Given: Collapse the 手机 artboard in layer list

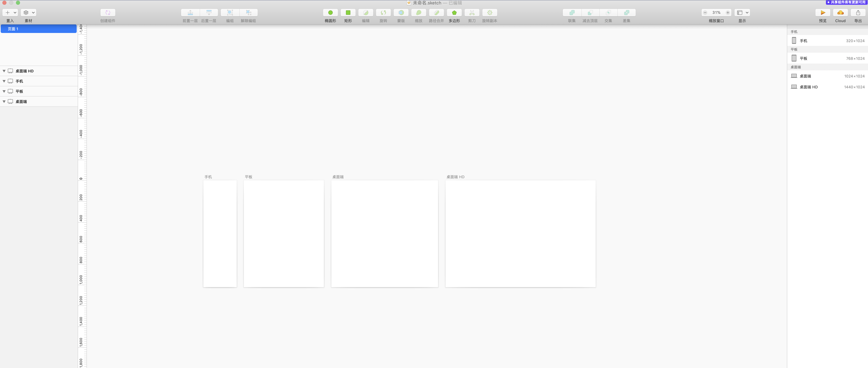Looking at the screenshot, I should point(4,81).
